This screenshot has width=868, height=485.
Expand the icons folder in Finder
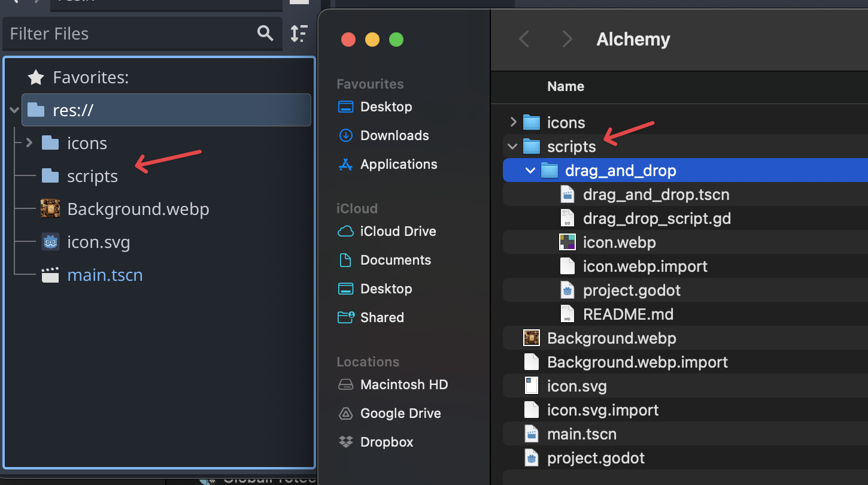coord(512,123)
